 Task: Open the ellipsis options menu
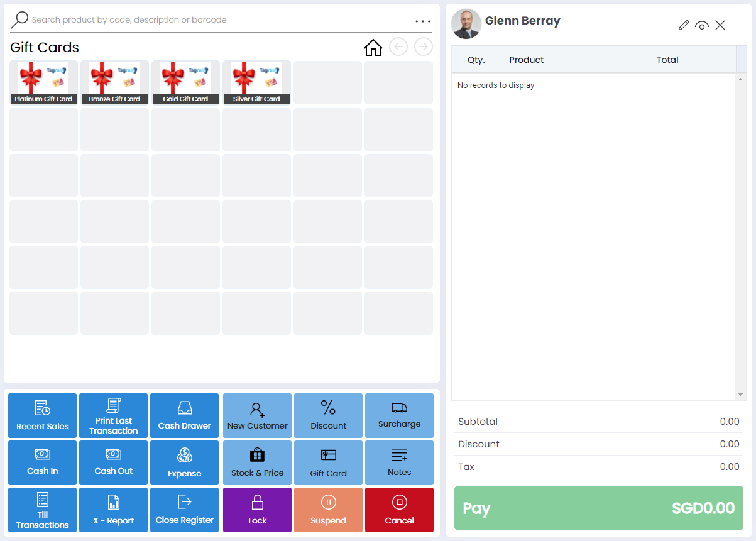423,20
